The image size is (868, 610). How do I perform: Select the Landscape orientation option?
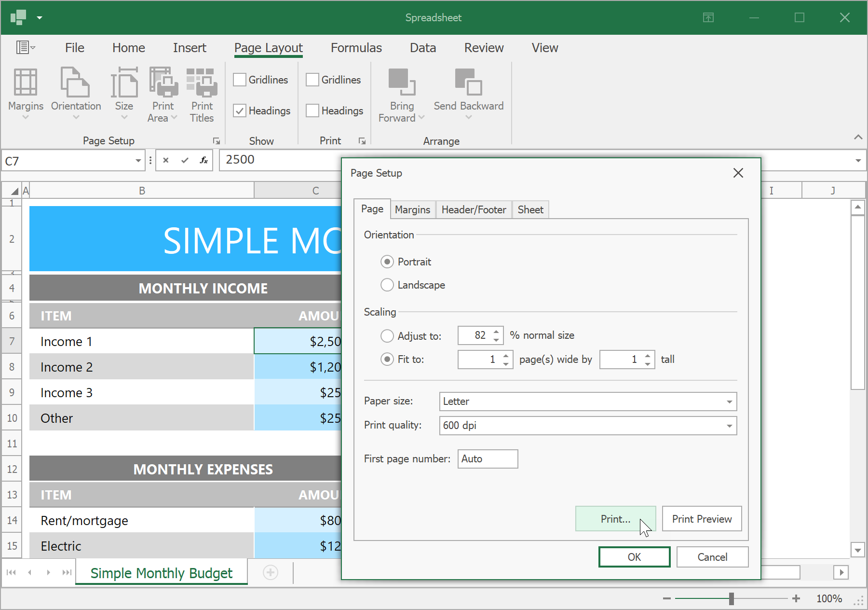(x=387, y=285)
